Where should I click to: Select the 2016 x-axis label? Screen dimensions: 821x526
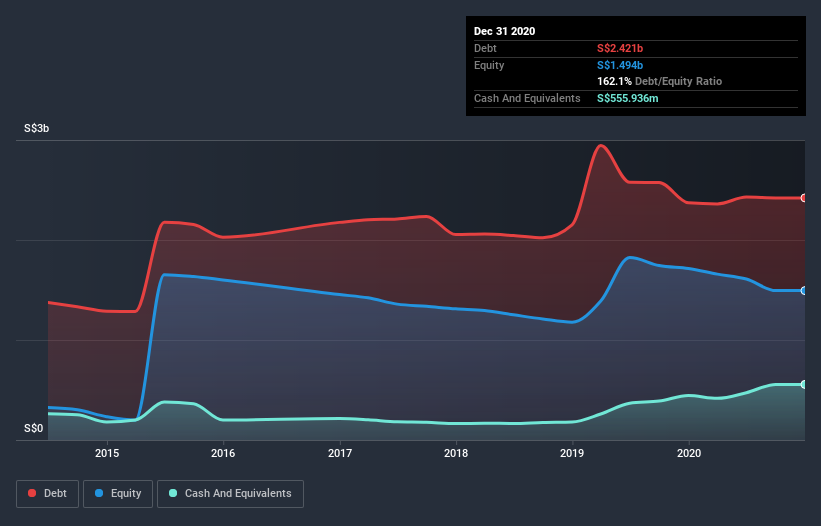(223, 453)
